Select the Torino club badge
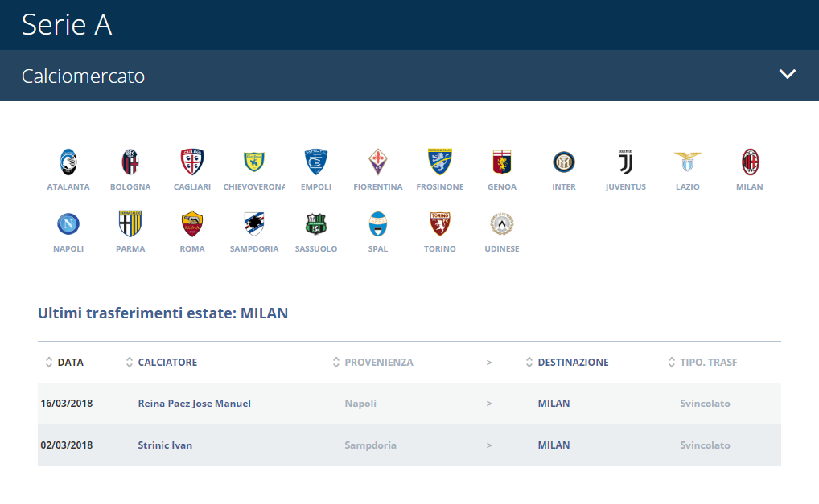This screenshot has width=819, height=504. tap(440, 224)
